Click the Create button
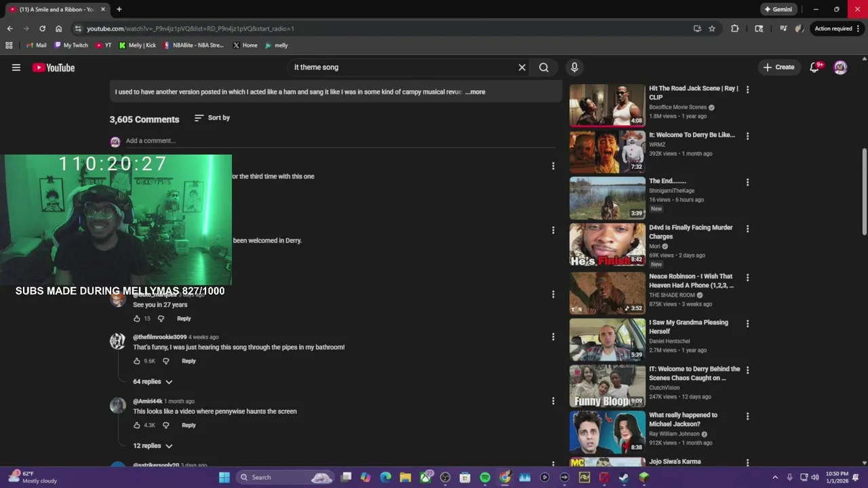The image size is (868, 488). click(778, 67)
